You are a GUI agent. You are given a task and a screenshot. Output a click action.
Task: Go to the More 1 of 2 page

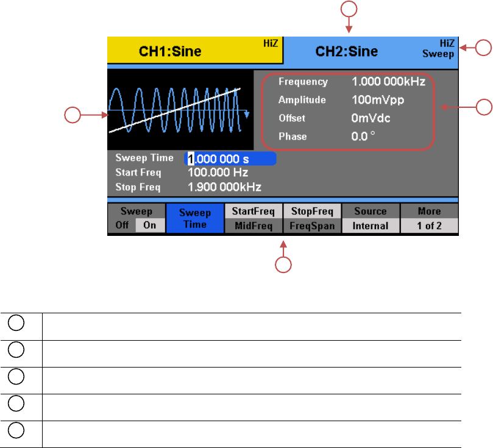[429, 218]
